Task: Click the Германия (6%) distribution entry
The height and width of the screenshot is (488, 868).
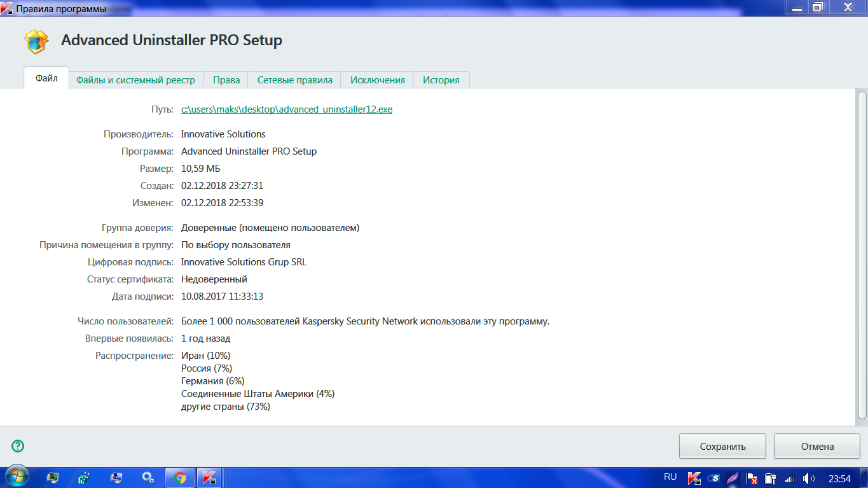Action: (212, 381)
